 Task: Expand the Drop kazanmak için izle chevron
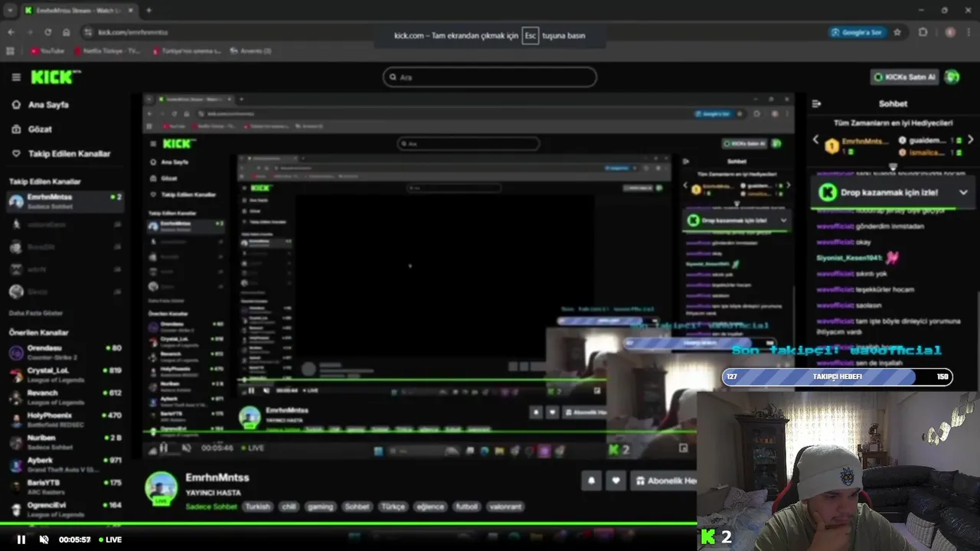pos(963,193)
